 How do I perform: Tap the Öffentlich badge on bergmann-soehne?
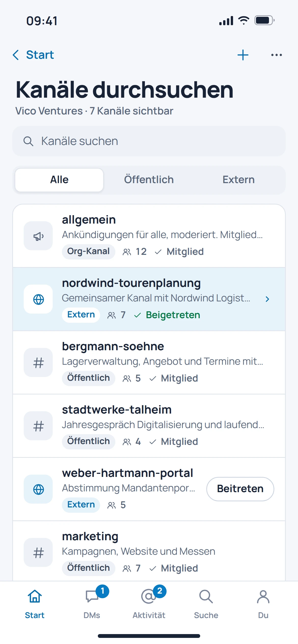click(x=88, y=378)
